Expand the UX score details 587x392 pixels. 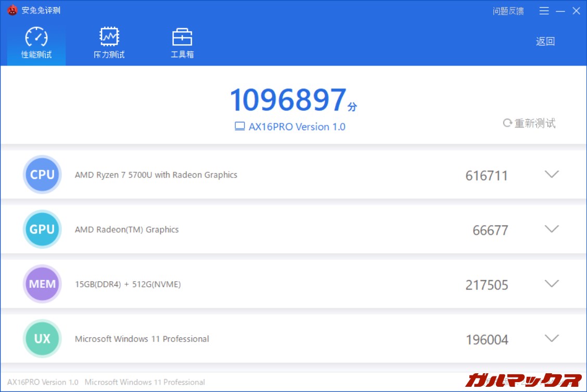pos(552,338)
